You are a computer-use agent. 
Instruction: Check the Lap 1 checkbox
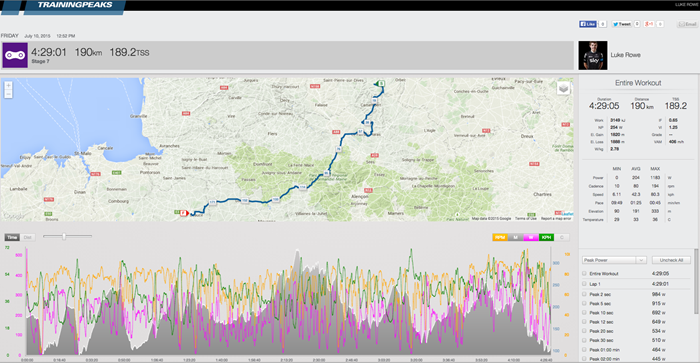(584, 284)
